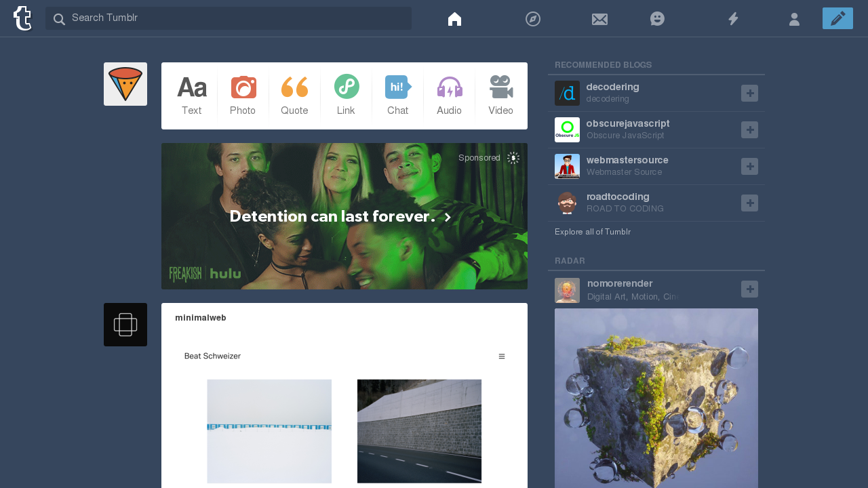Click the Beat Schweizer text in post

point(212,356)
